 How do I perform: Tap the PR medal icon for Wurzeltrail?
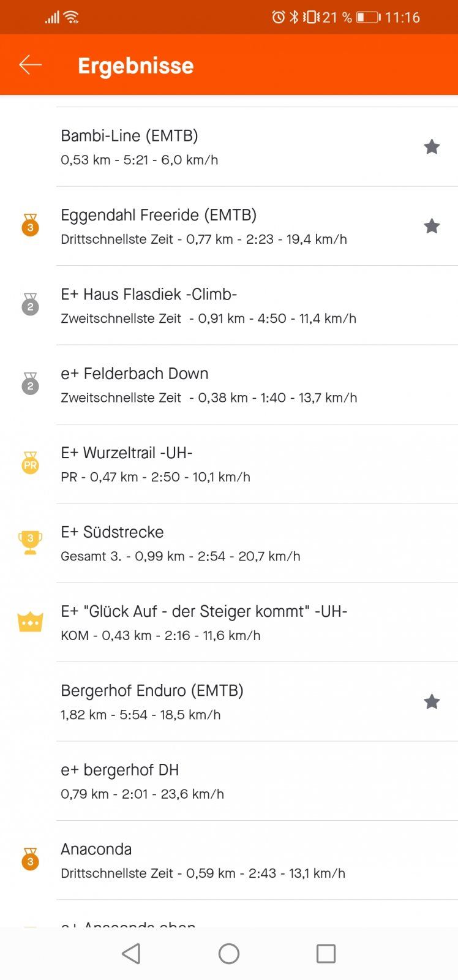click(x=30, y=464)
